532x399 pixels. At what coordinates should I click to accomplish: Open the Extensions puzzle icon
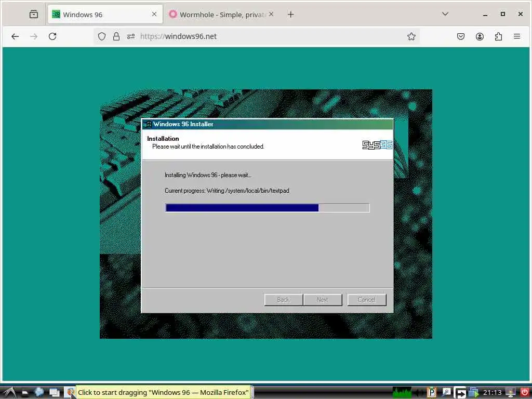point(498,36)
